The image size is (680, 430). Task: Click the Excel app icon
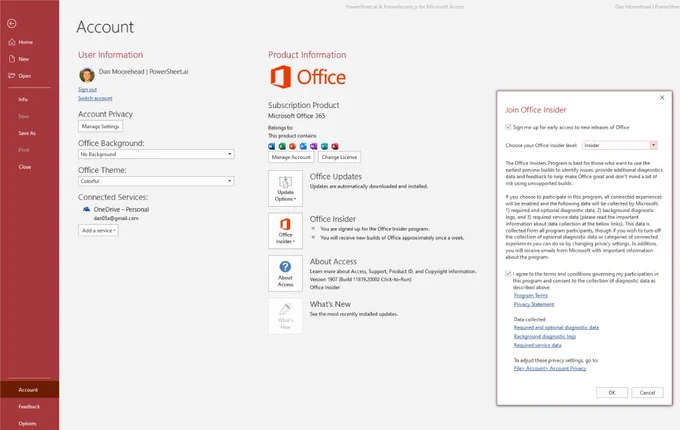coord(282,147)
